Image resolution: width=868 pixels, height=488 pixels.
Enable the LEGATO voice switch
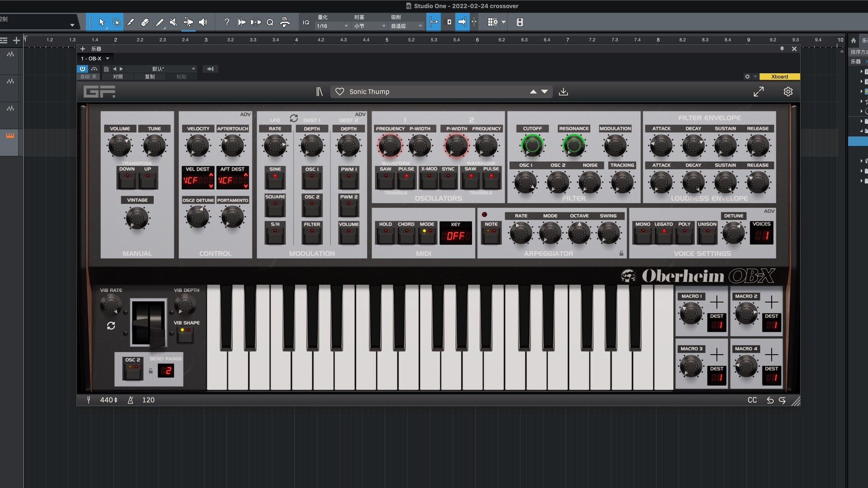pos(664,235)
